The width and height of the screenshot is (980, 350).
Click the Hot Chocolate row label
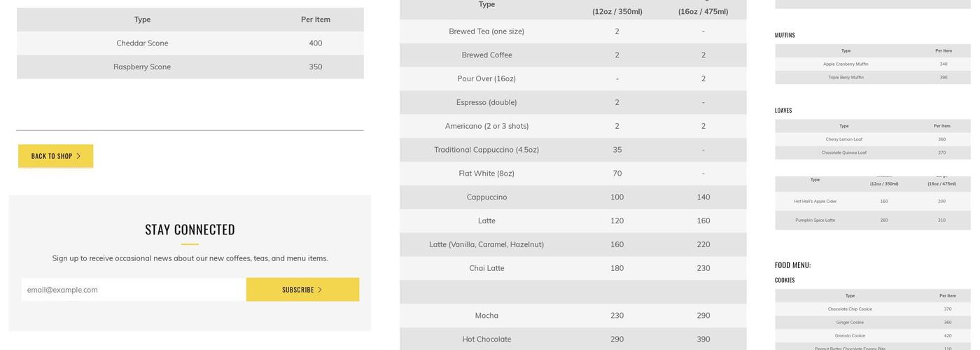[x=486, y=339]
